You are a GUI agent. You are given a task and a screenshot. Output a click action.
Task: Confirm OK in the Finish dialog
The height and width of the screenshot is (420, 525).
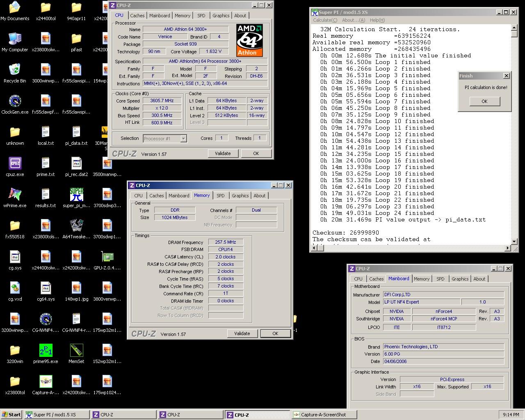pos(484,101)
